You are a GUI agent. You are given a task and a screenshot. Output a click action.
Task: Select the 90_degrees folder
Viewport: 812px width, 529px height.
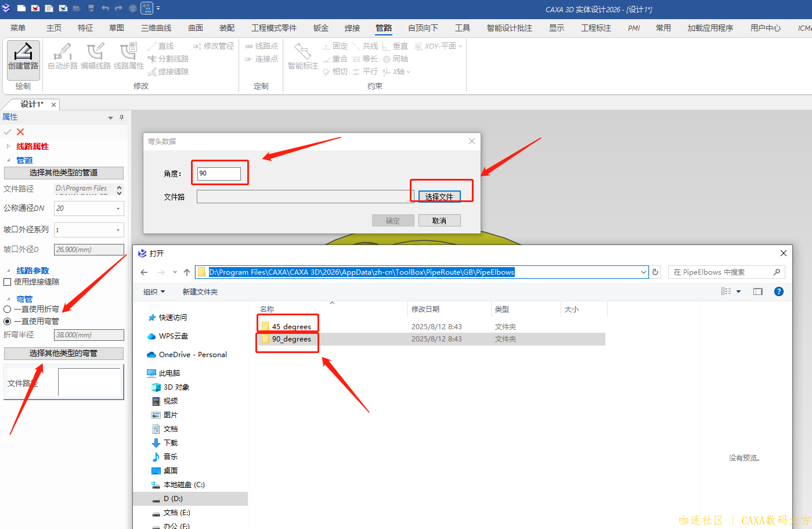coord(291,339)
